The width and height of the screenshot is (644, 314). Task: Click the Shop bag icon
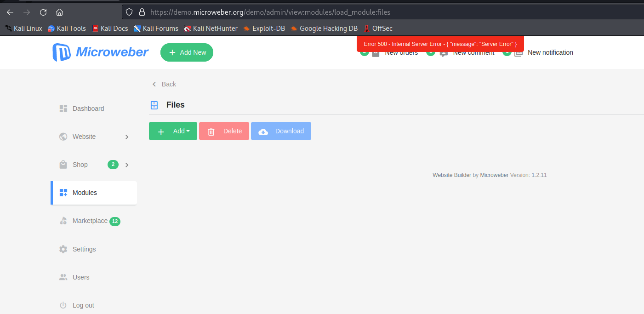click(63, 165)
